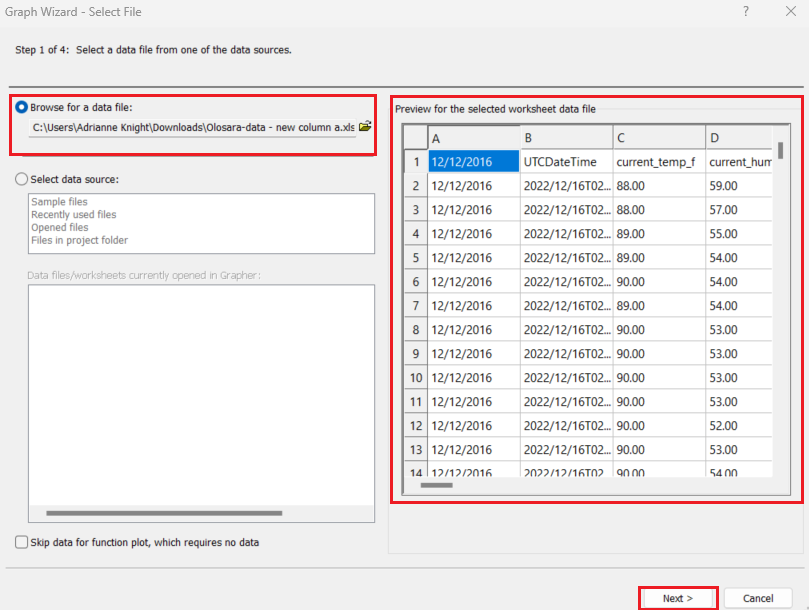Image resolution: width=809 pixels, height=610 pixels.
Task: Click cell '53.00' in row 13
Action: pos(739,450)
